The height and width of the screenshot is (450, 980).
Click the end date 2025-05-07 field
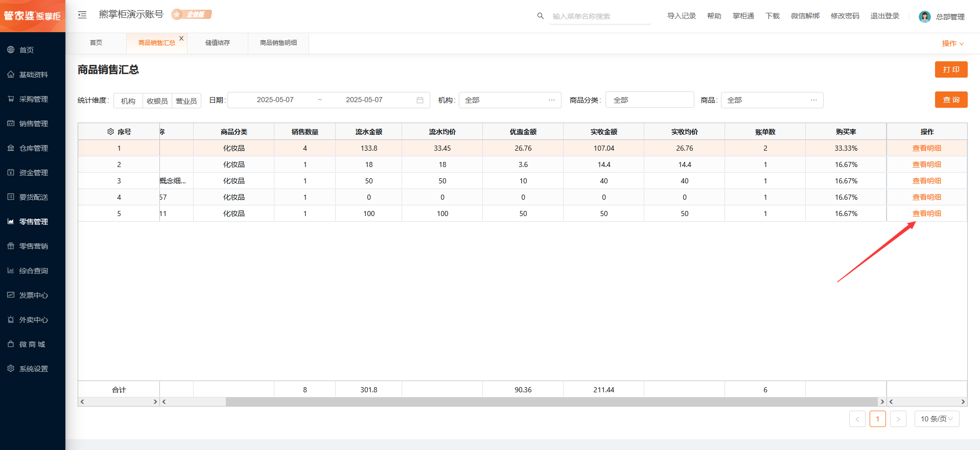pos(364,100)
